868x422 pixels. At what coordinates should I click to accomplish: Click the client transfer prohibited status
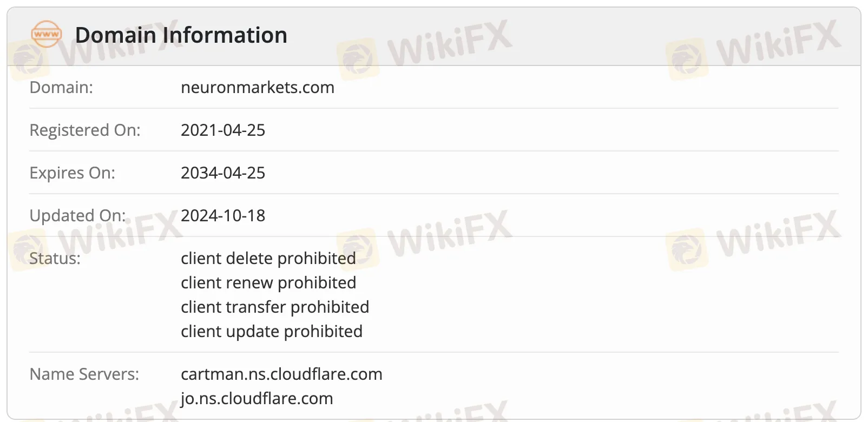pos(274,307)
